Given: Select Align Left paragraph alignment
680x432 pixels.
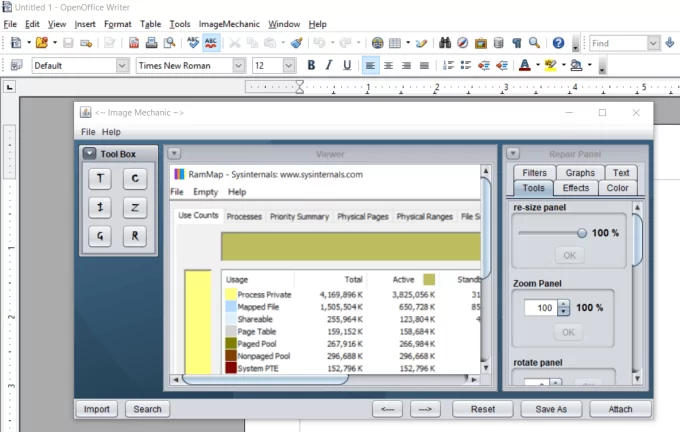Looking at the screenshot, I should (370, 65).
